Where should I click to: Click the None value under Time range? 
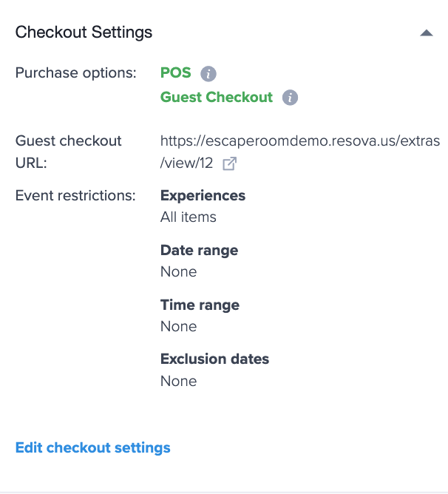click(x=178, y=326)
